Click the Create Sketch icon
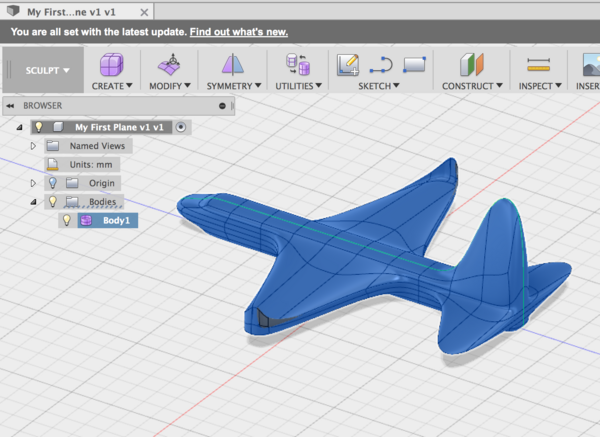This screenshot has width=600, height=437. [347, 65]
